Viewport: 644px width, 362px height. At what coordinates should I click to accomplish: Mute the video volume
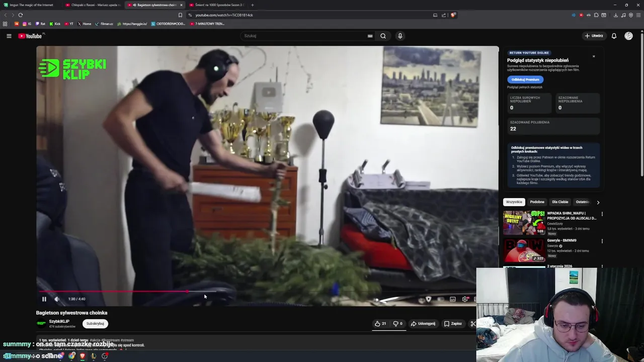57,299
